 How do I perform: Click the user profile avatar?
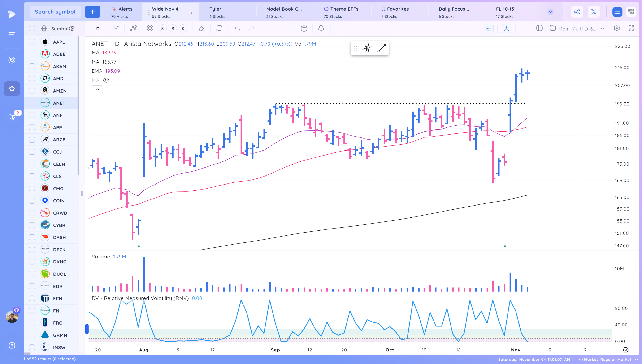click(x=12, y=317)
